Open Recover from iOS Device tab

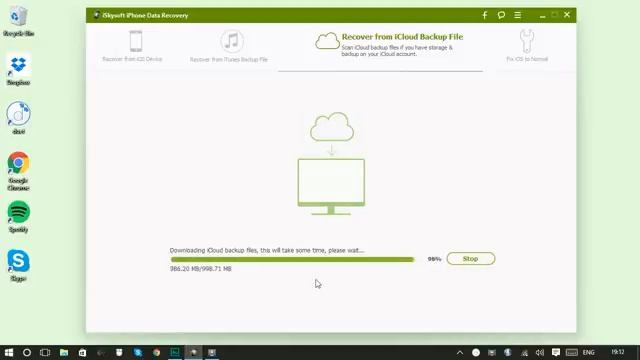tap(132, 46)
